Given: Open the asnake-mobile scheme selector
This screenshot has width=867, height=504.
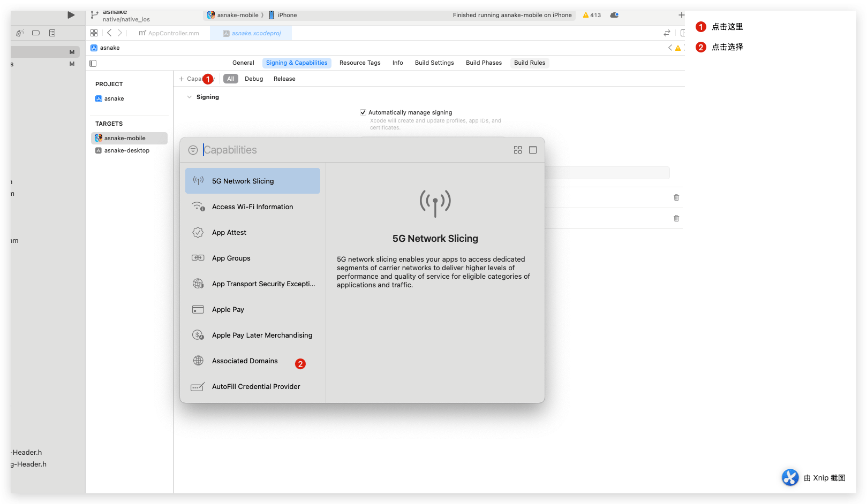Looking at the screenshot, I should pos(233,15).
